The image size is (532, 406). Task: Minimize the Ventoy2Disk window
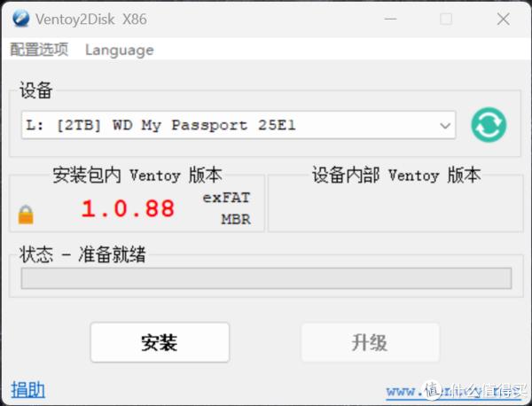(390, 19)
